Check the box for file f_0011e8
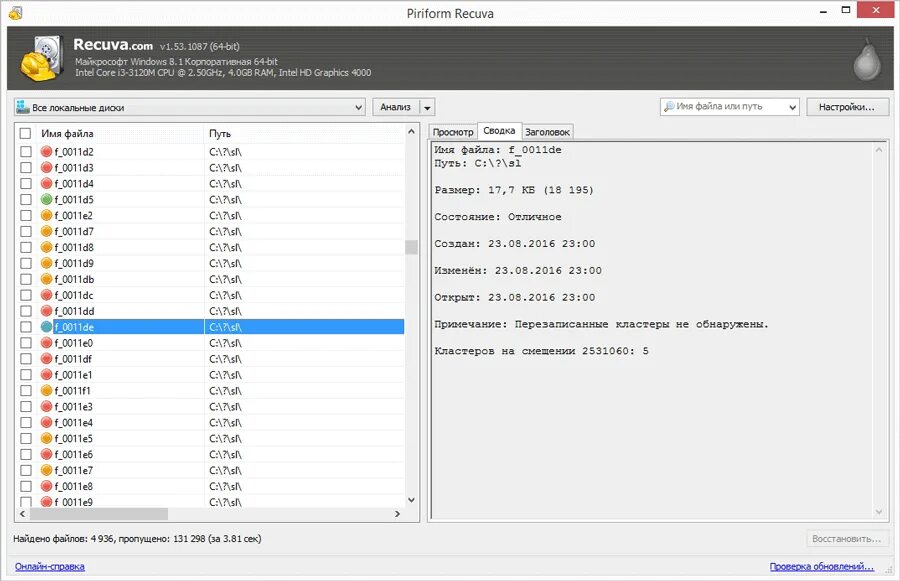 coord(25,486)
